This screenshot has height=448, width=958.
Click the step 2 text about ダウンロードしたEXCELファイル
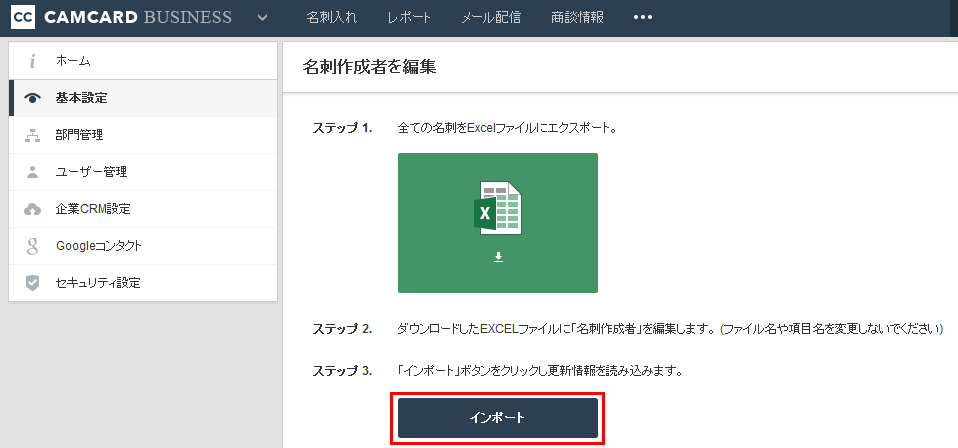670,329
